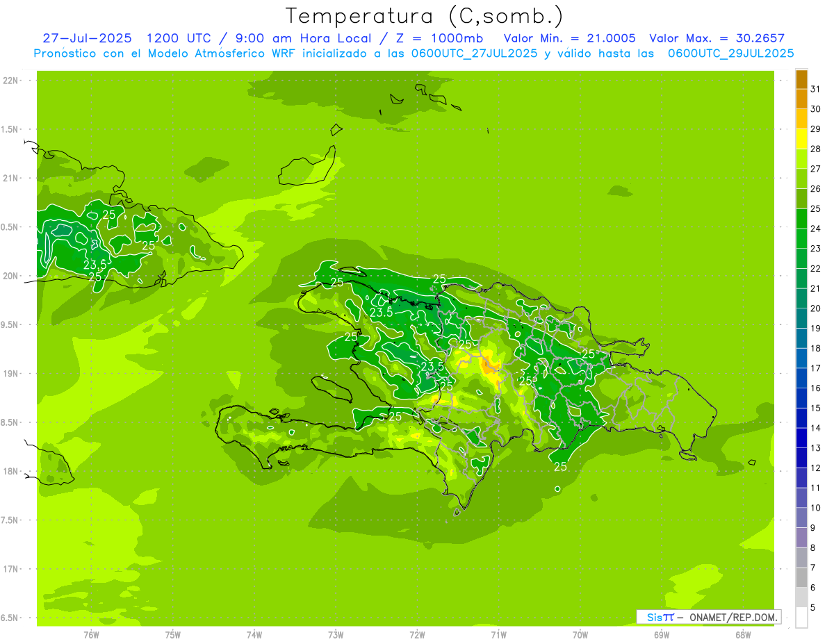Viewport: 834px width, 644px height.
Task: Click the '74W' longitude axis label
Action: 254,634
